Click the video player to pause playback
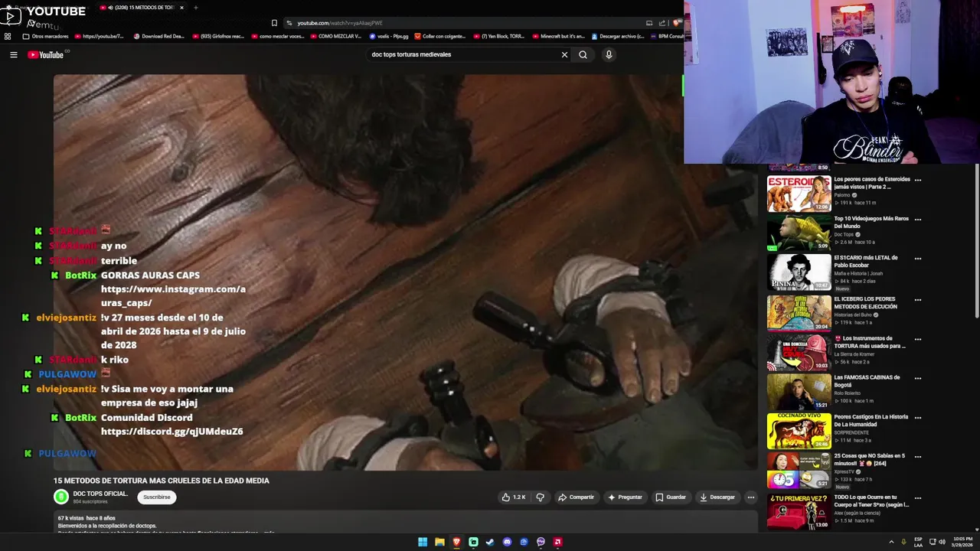 click(406, 272)
